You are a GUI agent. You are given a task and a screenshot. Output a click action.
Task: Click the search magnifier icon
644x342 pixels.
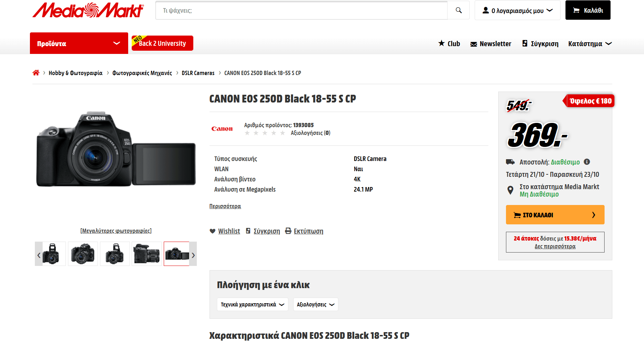[458, 10]
